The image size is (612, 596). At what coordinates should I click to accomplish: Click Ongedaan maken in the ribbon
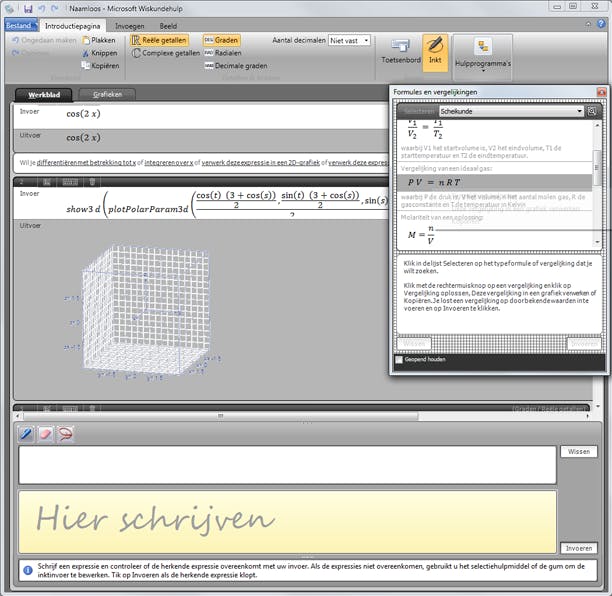pyautogui.click(x=44, y=40)
